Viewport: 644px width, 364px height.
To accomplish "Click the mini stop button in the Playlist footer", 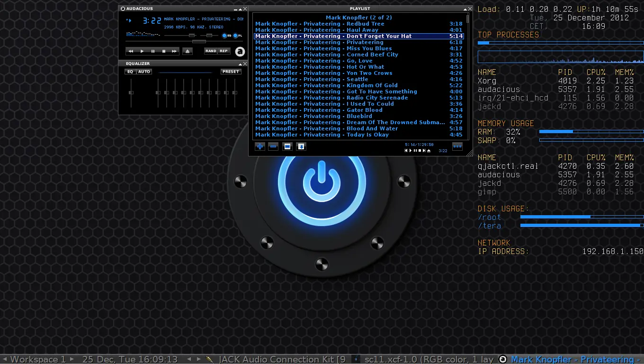I will coord(420,151).
